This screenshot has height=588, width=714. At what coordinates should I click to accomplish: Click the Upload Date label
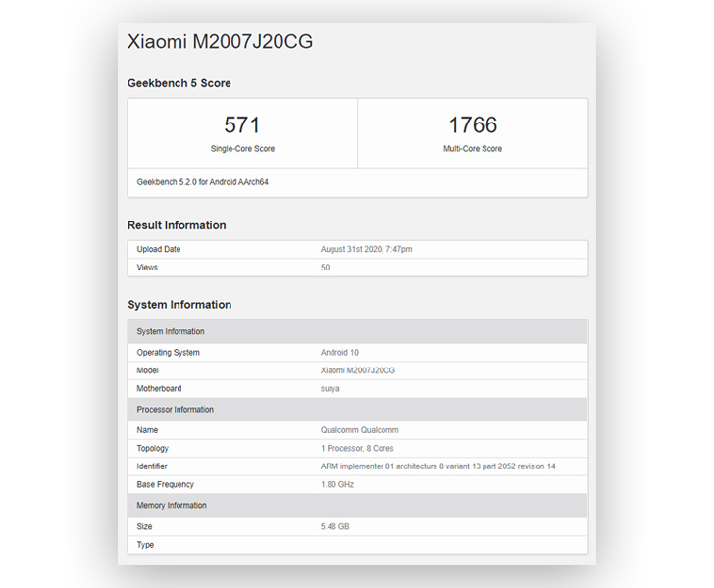tap(159, 249)
